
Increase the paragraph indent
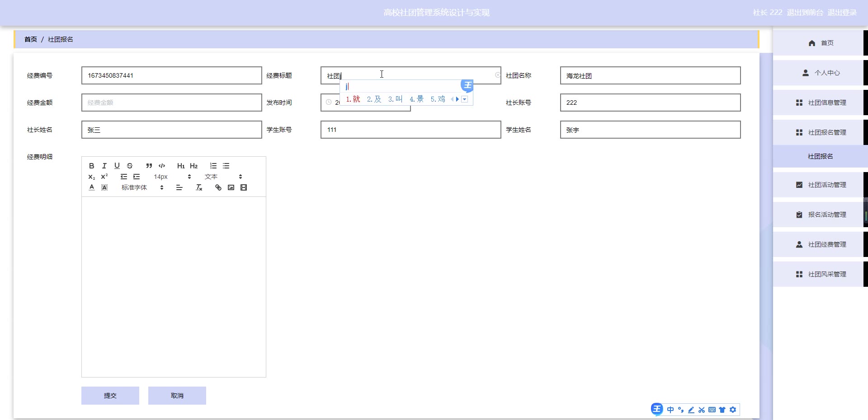tap(137, 177)
